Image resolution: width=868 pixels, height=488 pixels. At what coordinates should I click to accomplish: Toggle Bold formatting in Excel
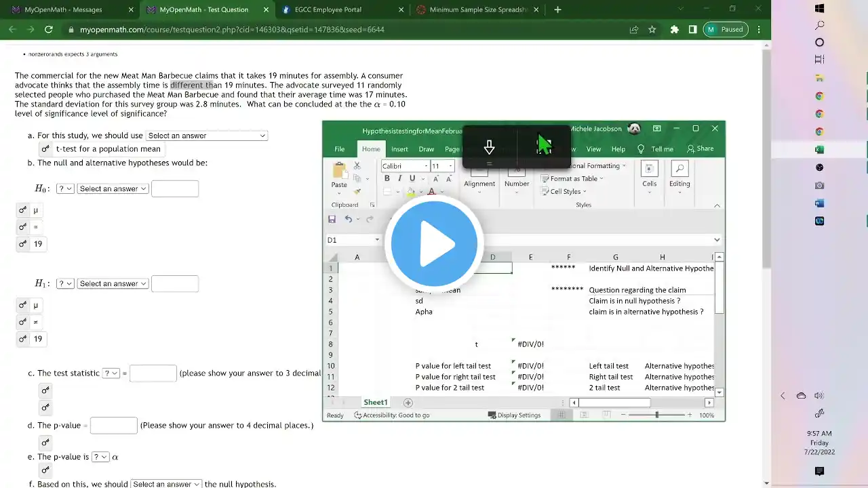click(x=387, y=179)
